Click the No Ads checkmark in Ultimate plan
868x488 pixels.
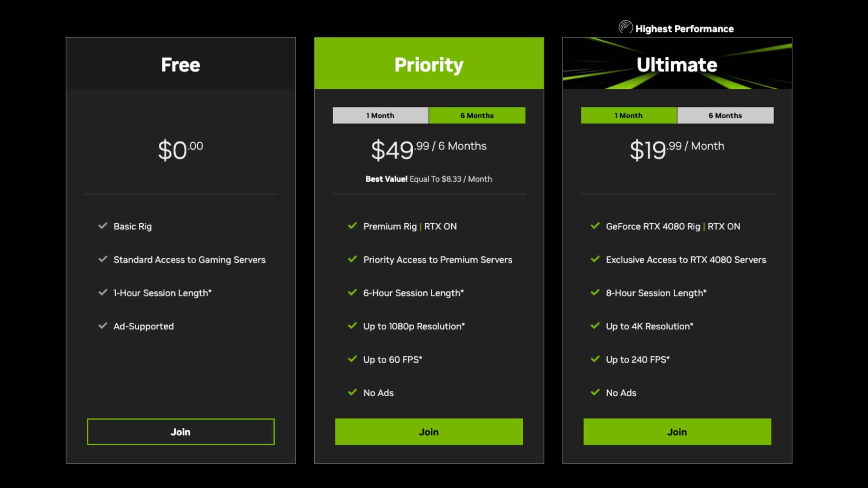pyautogui.click(x=595, y=392)
